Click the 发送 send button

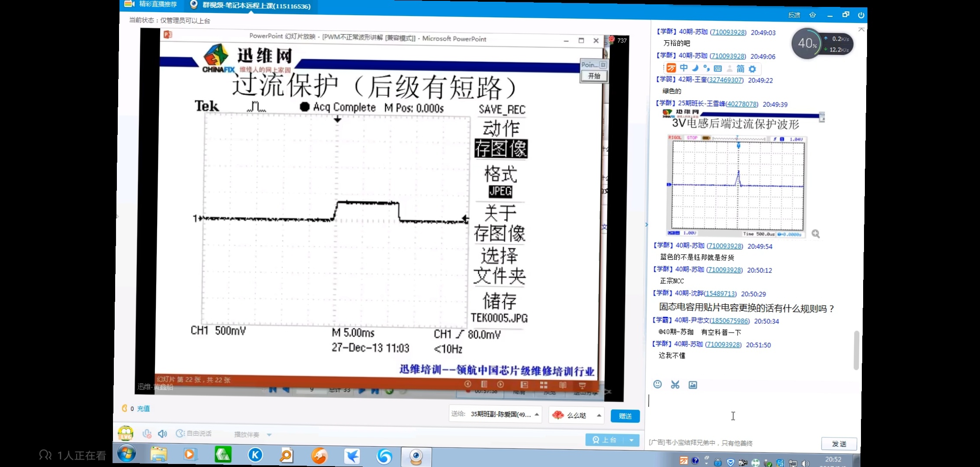tap(839, 444)
